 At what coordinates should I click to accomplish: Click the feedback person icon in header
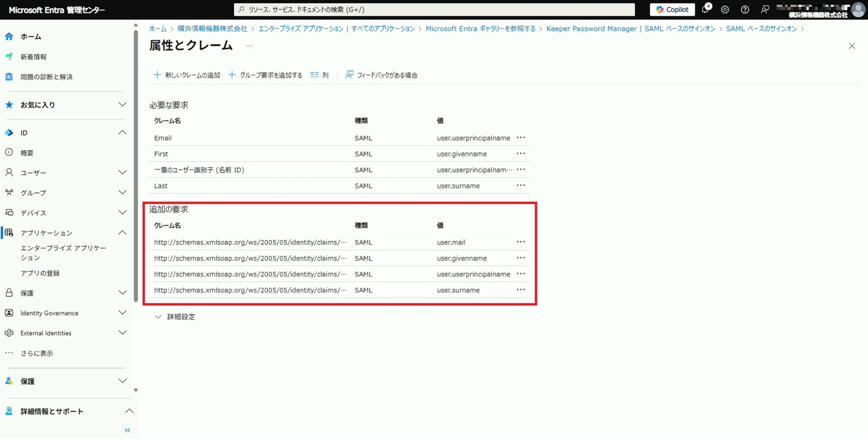coord(764,9)
